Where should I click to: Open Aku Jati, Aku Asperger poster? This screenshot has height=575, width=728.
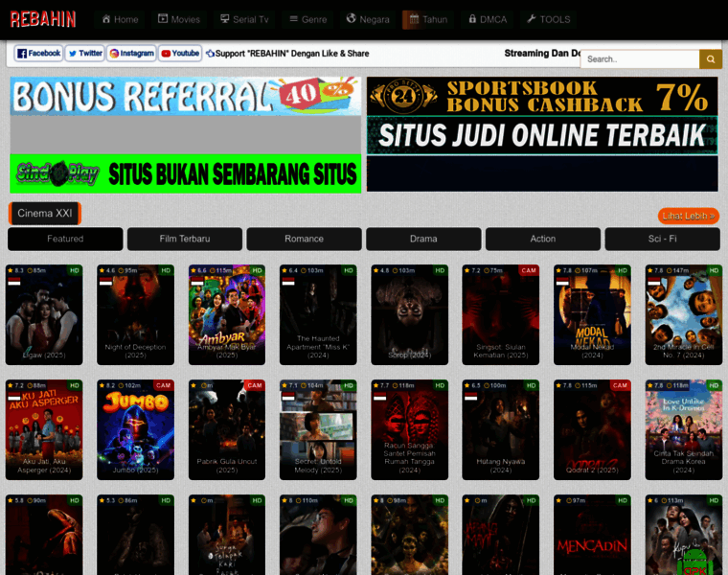coord(44,430)
